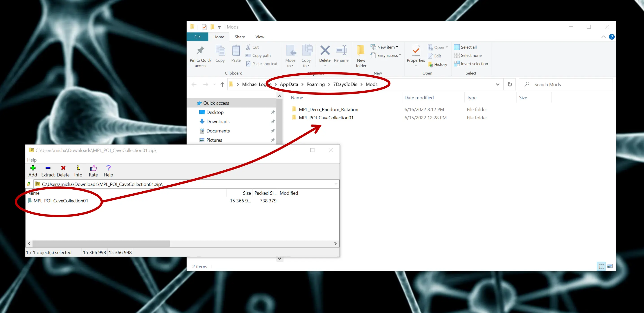Click Paste shortcut in ribbon
The height and width of the screenshot is (313, 644).
tap(262, 63)
